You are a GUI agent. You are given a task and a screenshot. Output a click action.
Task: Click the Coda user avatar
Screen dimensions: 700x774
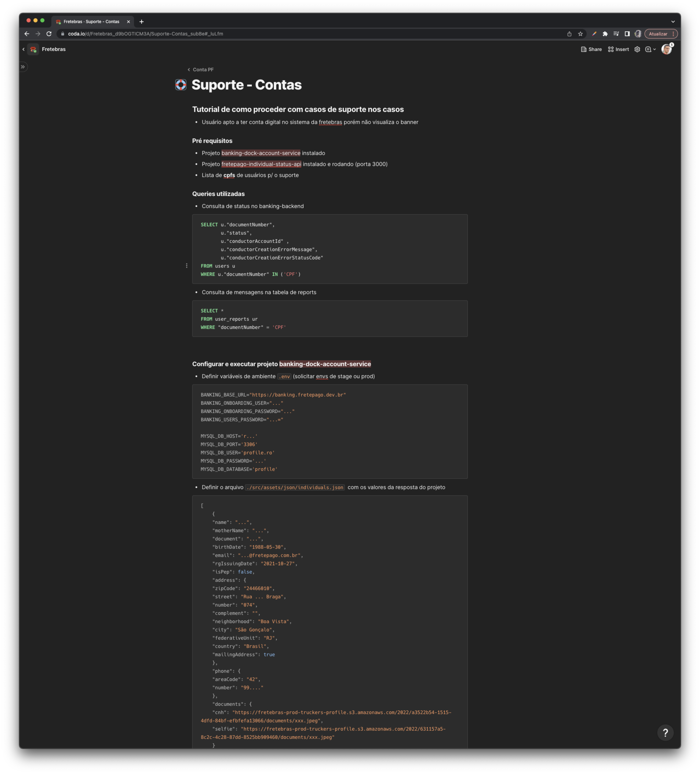666,49
